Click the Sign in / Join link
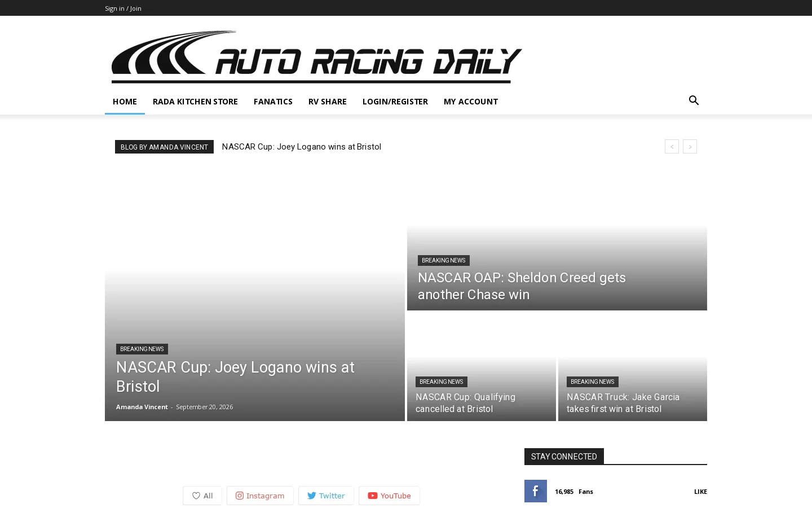Image resolution: width=812 pixels, height=508 pixels. (x=123, y=8)
